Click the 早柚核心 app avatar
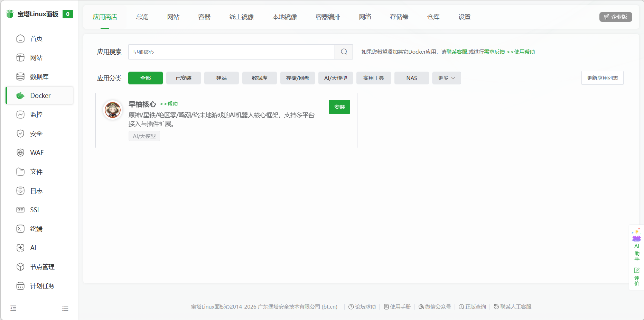The height and width of the screenshot is (320, 644). [113, 110]
